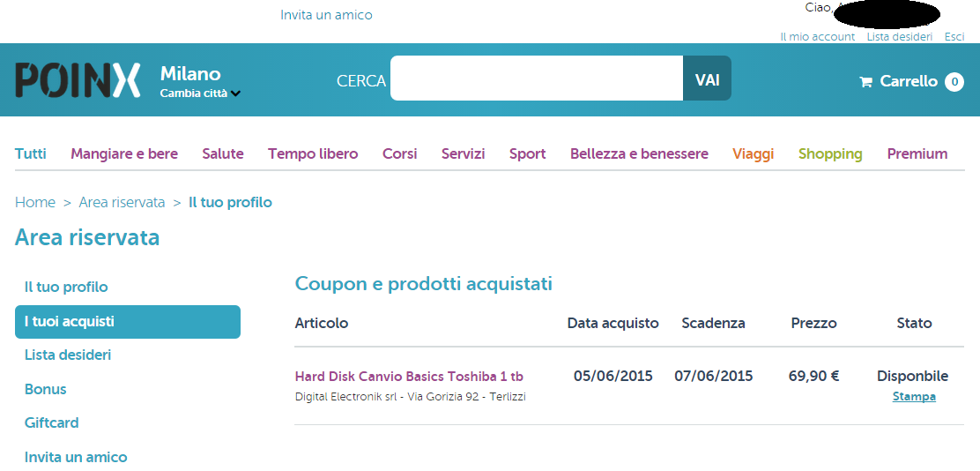Image resolution: width=980 pixels, height=471 pixels.
Task: Select the Viaggi category
Action: pos(753,153)
